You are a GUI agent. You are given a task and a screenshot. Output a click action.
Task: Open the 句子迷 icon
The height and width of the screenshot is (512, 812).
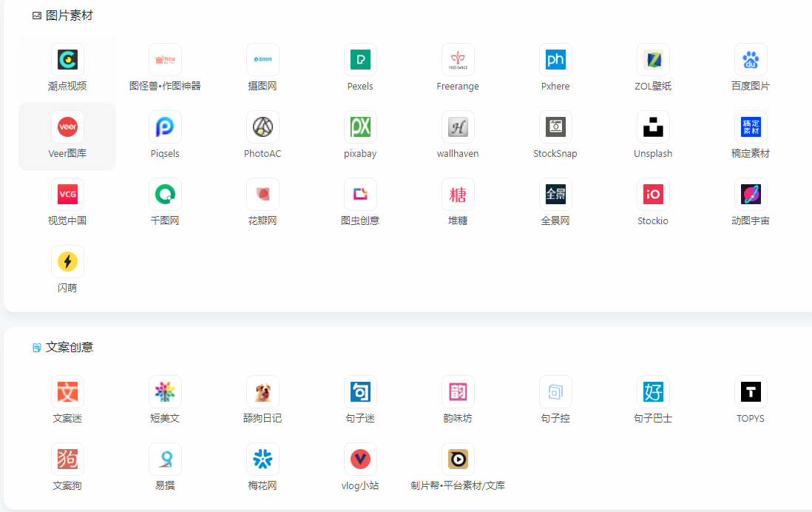360,392
